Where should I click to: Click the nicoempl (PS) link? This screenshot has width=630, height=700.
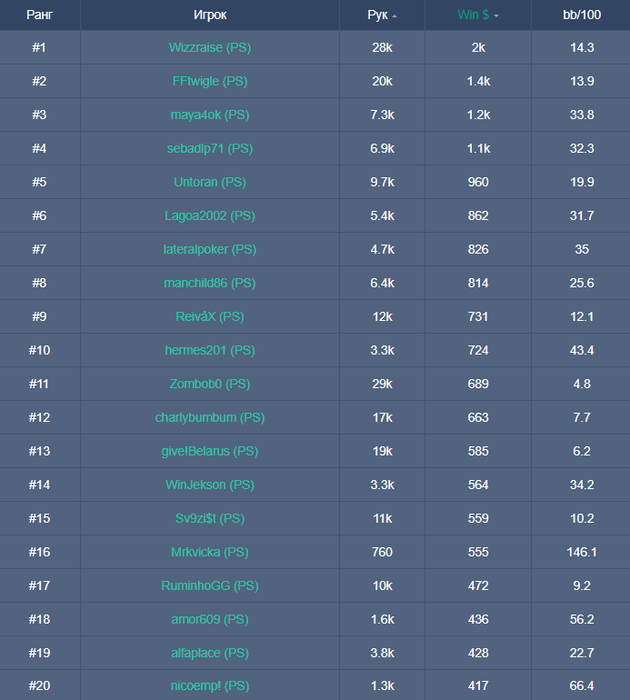pyautogui.click(x=210, y=686)
